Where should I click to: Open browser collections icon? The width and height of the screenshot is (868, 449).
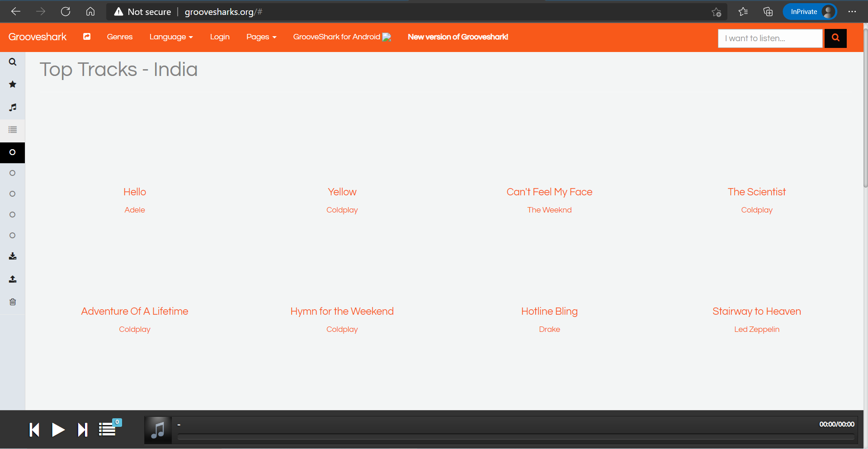point(768,12)
